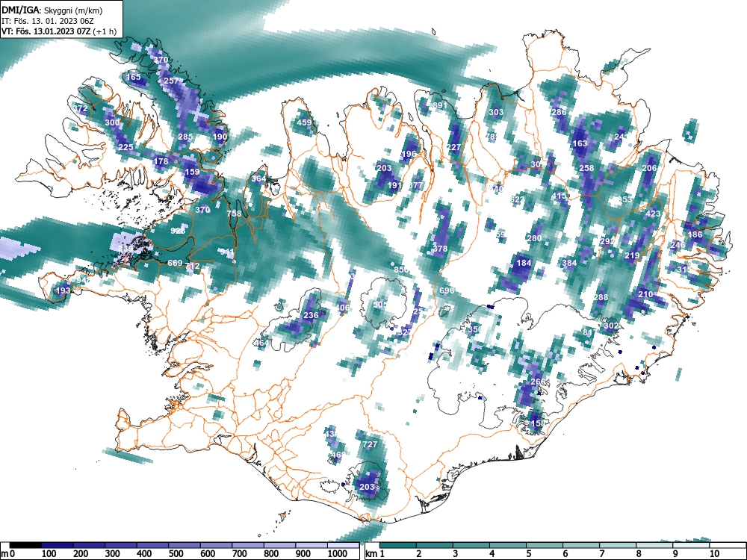This screenshot has width=747, height=560.
Task: Select the 193 visibility value
Action: [63, 290]
